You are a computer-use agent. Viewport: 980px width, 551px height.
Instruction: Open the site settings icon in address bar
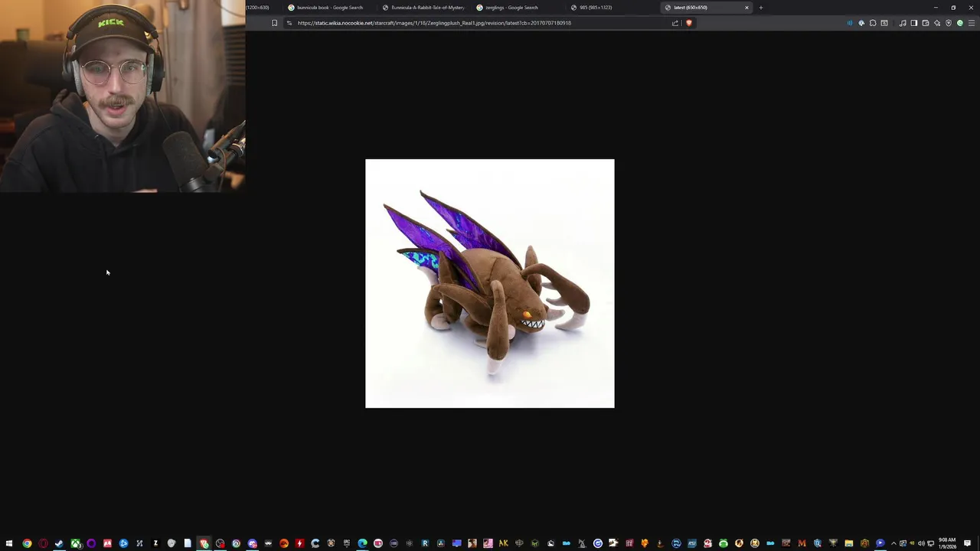pyautogui.click(x=289, y=23)
